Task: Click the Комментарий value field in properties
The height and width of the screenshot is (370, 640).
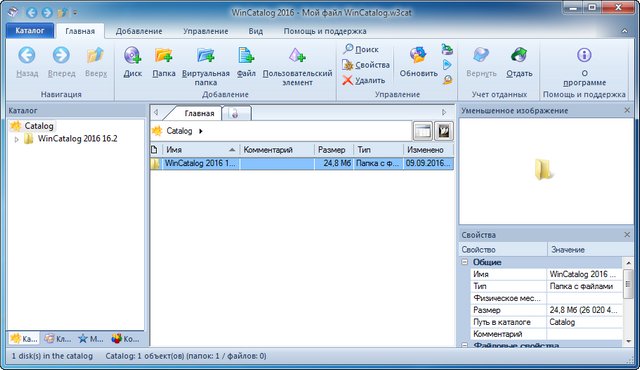Action: (584, 334)
